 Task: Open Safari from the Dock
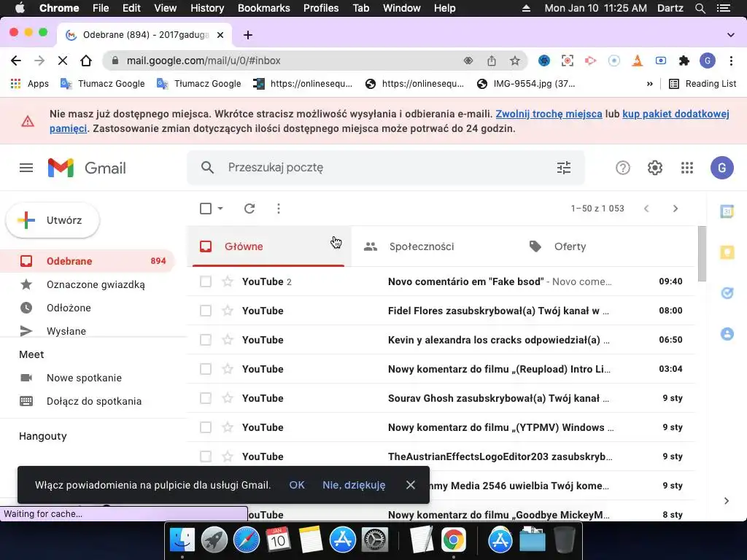(x=247, y=540)
